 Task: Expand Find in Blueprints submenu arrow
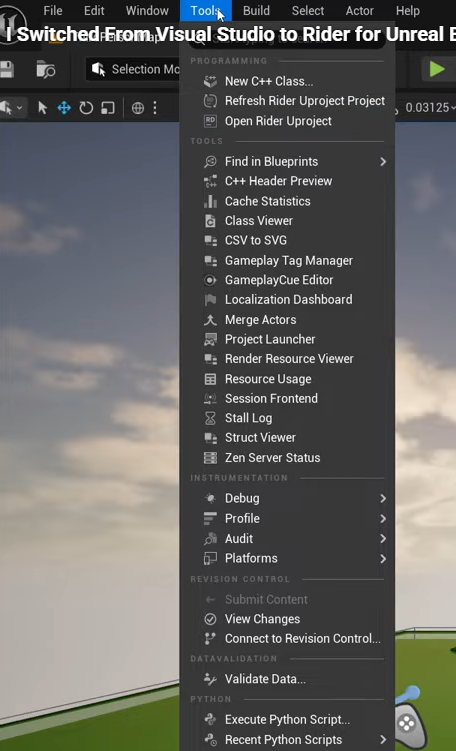click(x=383, y=162)
